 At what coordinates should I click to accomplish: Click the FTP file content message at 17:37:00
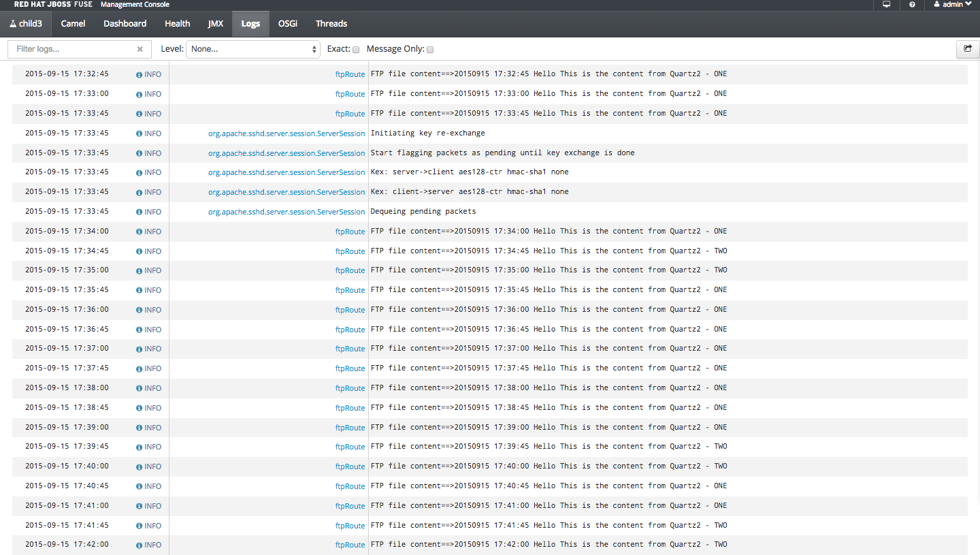tap(549, 349)
